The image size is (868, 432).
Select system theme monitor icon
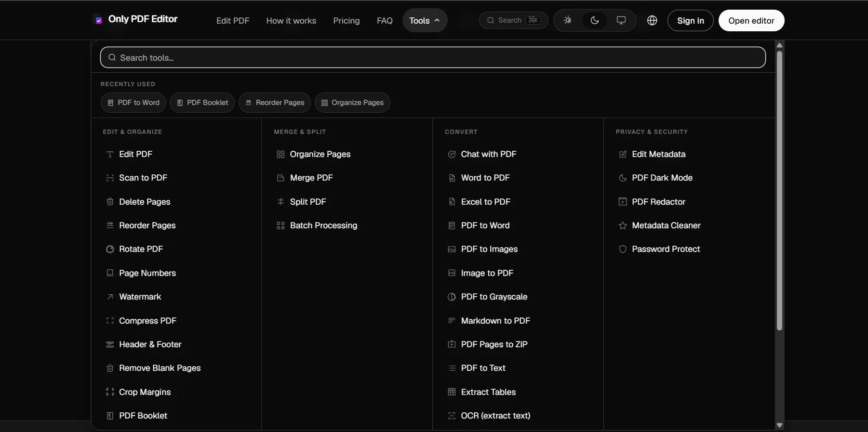(x=621, y=20)
